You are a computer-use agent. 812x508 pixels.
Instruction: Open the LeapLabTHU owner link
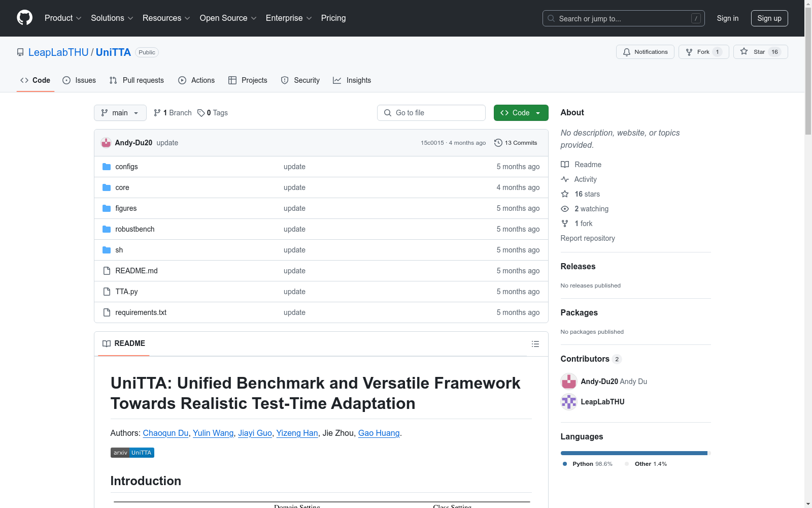tap(58, 52)
